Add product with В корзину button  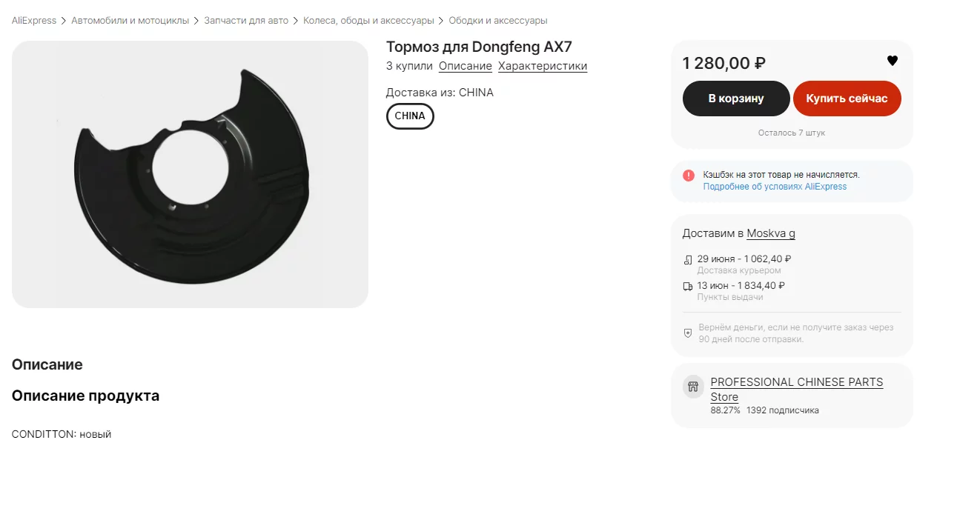[x=736, y=99]
